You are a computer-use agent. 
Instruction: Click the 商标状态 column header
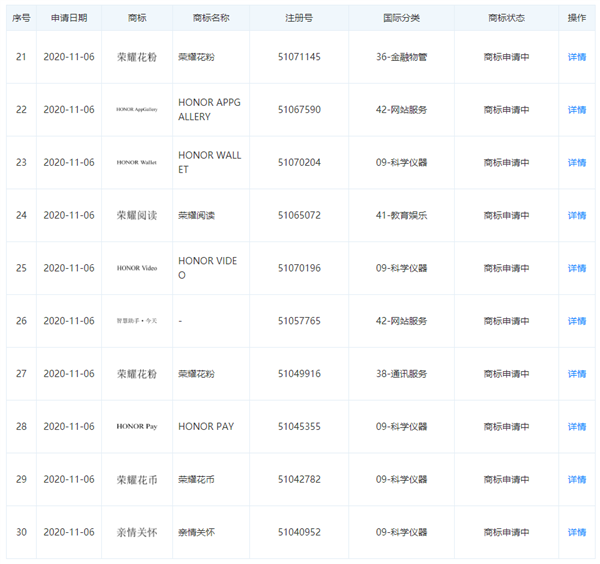point(506,18)
